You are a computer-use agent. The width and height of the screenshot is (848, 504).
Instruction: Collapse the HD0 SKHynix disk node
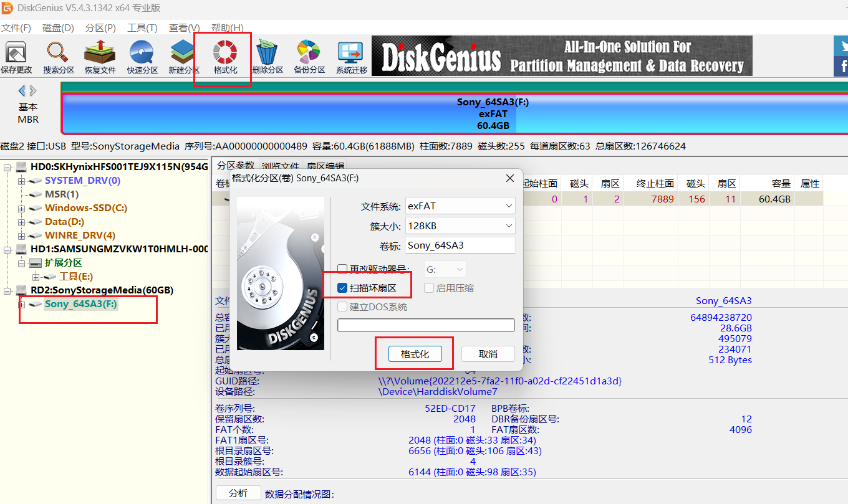pos(7,167)
